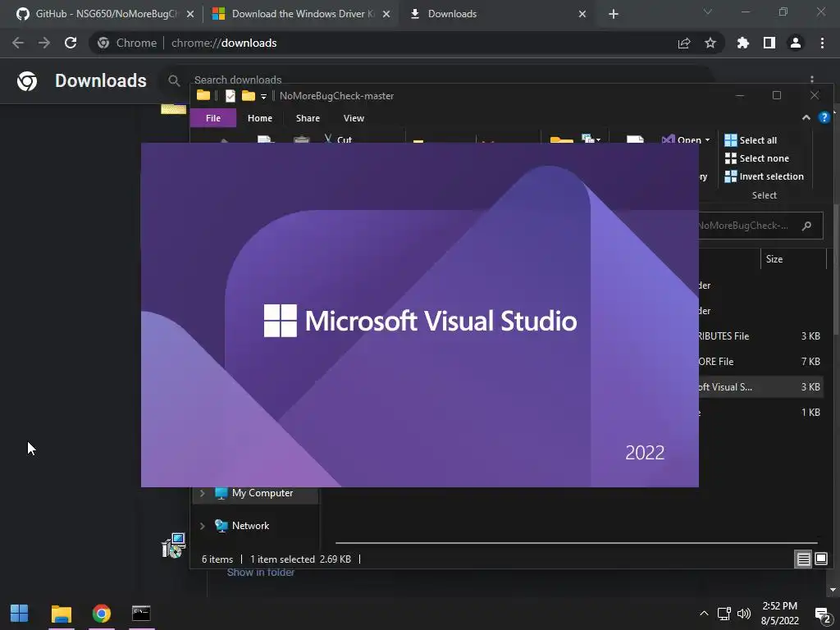This screenshot has width=840, height=630.
Task: Switch to Download the Windows Driver Kit tab
Action: tap(303, 14)
